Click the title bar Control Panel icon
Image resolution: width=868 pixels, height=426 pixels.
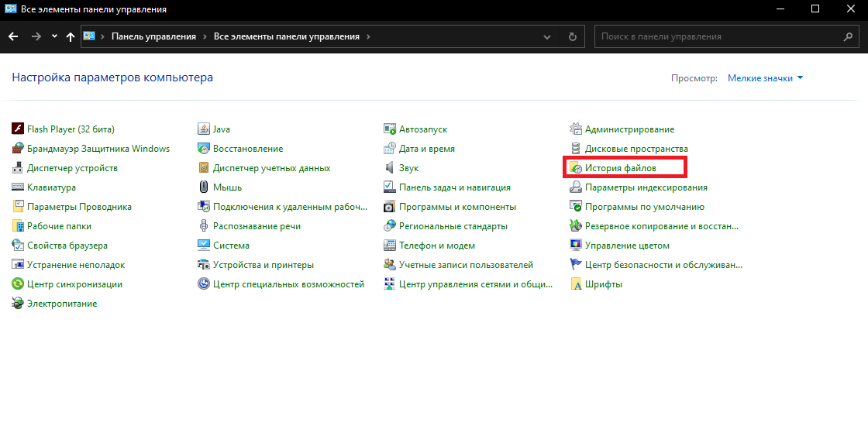[x=11, y=9]
